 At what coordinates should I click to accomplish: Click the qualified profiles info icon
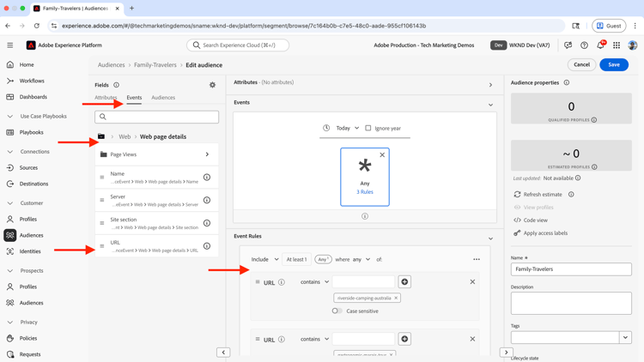pos(594,120)
